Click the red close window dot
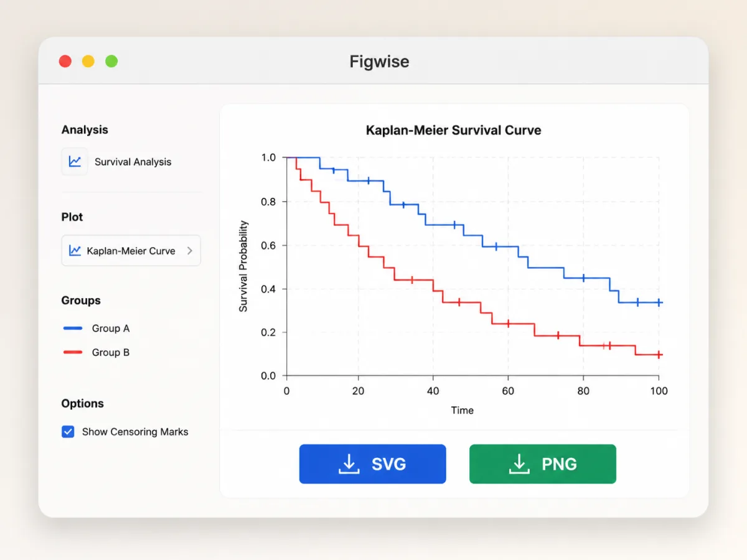 point(65,61)
